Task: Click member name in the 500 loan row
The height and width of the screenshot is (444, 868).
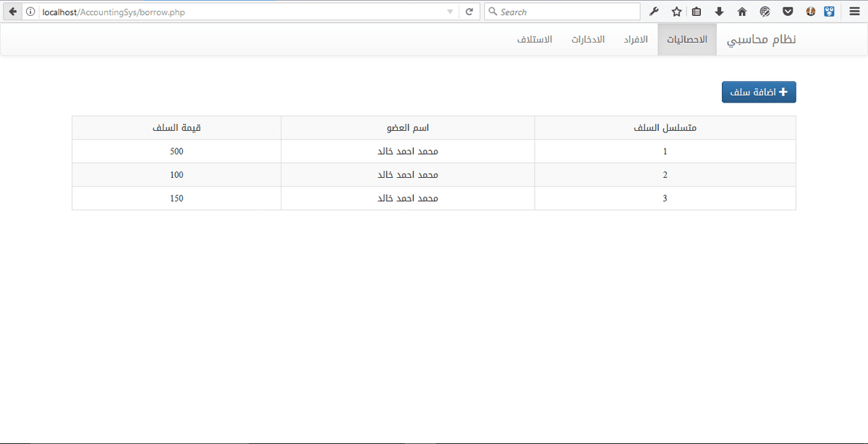Action: (x=408, y=152)
